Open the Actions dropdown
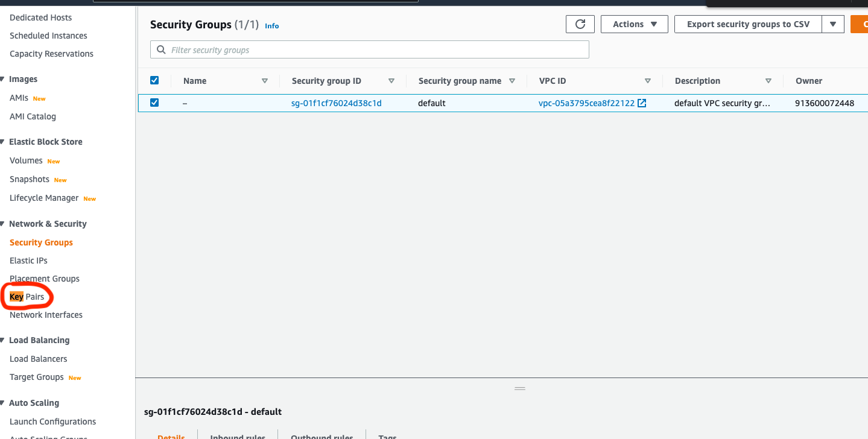 pyautogui.click(x=634, y=24)
